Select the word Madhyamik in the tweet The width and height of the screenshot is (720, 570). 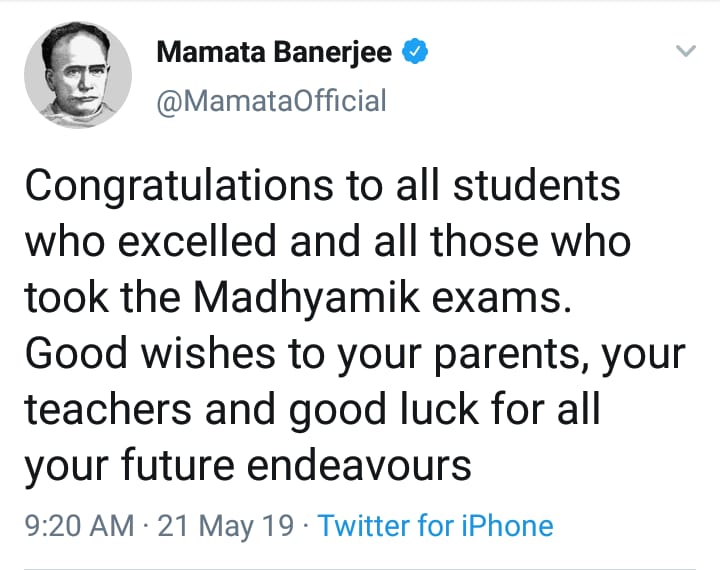click(x=306, y=299)
